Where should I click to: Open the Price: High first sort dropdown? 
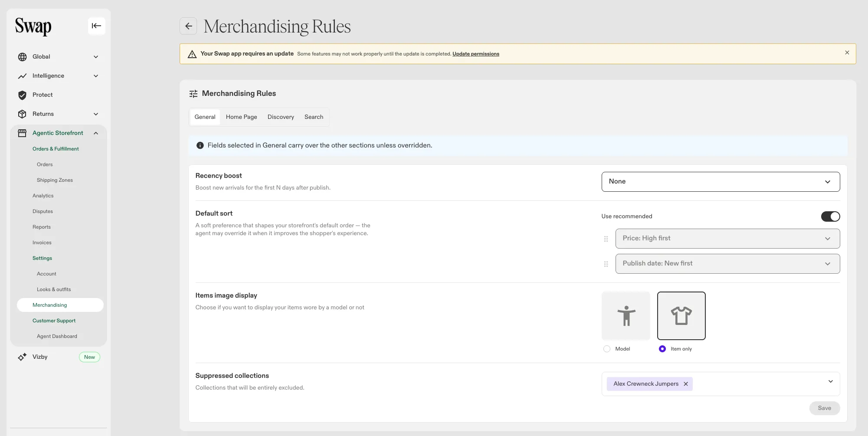(727, 239)
